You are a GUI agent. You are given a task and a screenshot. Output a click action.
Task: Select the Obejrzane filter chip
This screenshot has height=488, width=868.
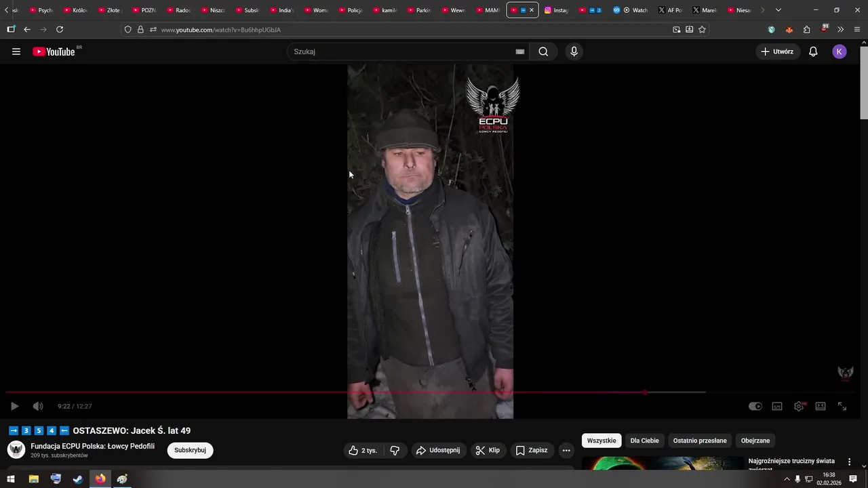pos(755,441)
